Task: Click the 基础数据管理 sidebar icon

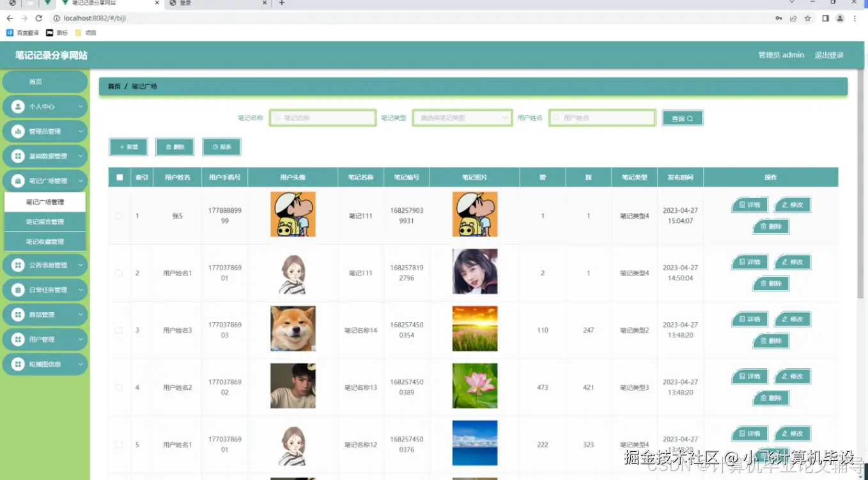Action: pyautogui.click(x=18, y=157)
